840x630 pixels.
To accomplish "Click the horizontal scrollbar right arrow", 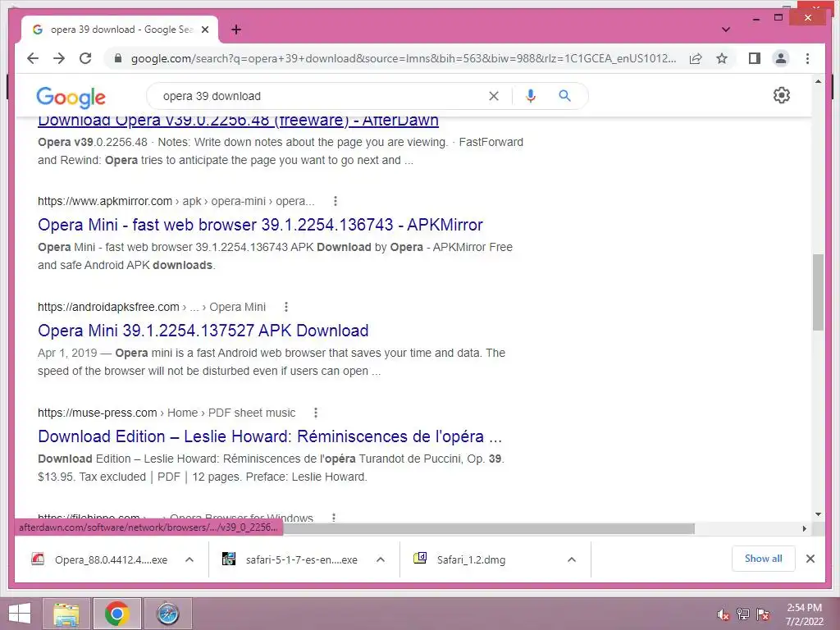I will click(804, 529).
